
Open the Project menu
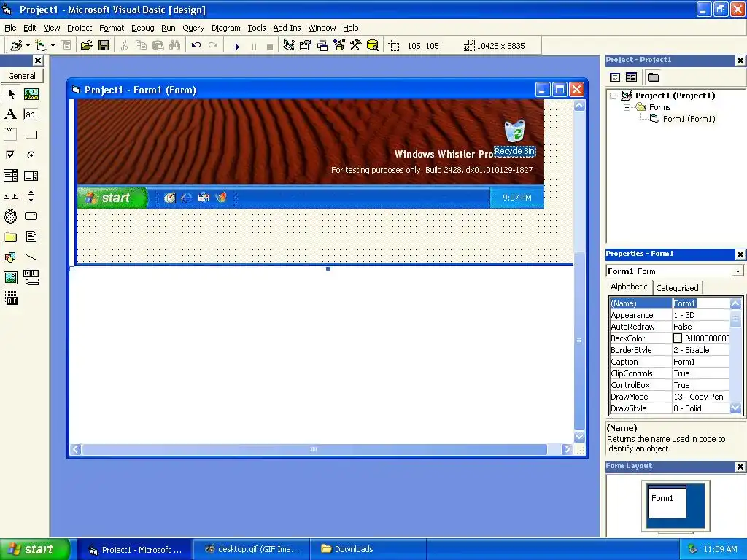click(x=80, y=28)
